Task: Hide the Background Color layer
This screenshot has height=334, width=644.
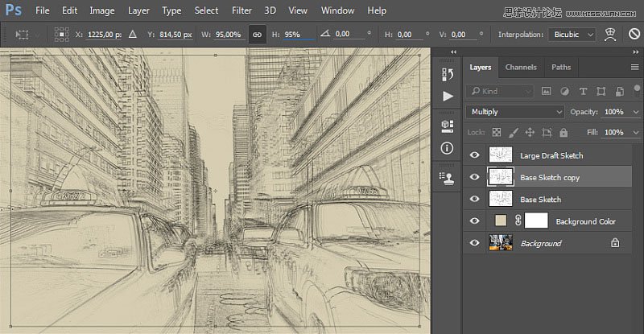Action: tap(474, 221)
